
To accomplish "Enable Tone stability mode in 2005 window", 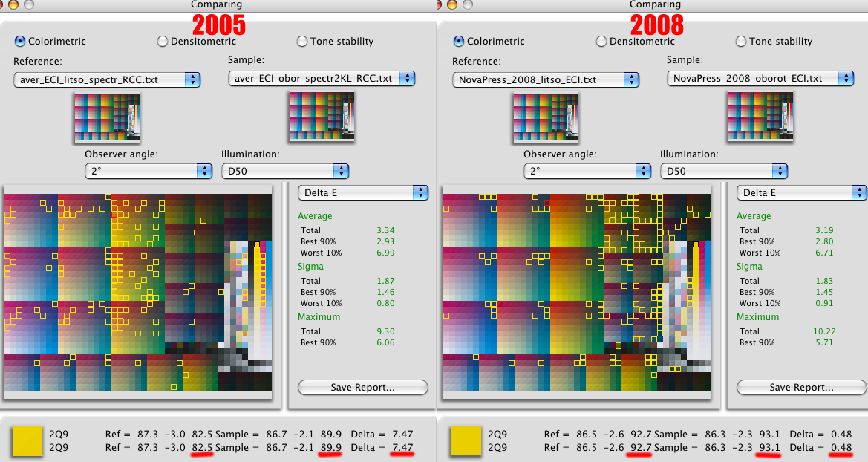I will point(302,42).
